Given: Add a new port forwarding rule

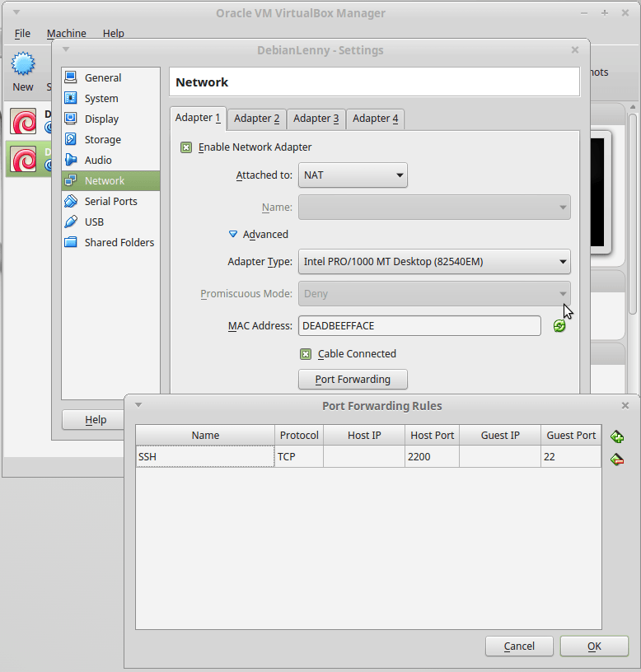Looking at the screenshot, I should click(x=617, y=436).
